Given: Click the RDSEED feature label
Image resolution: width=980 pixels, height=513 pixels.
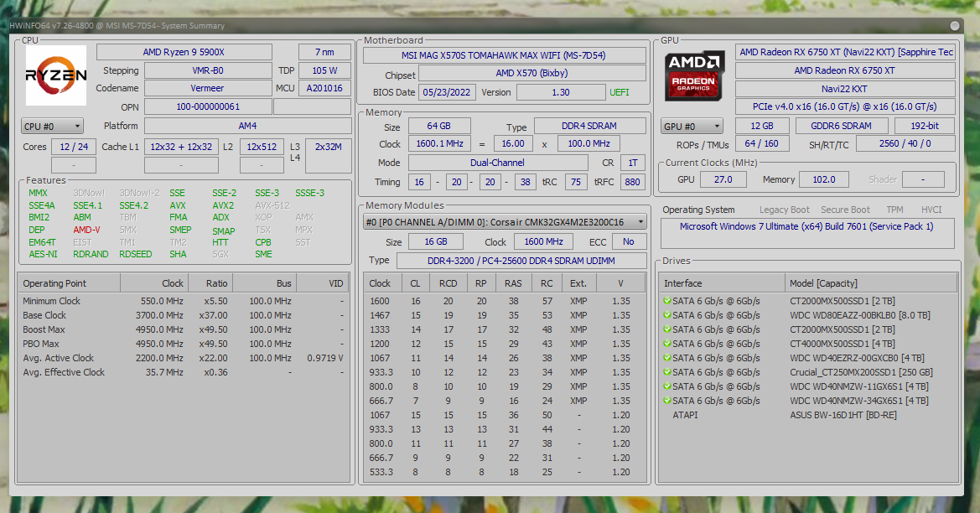Looking at the screenshot, I should (135, 254).
